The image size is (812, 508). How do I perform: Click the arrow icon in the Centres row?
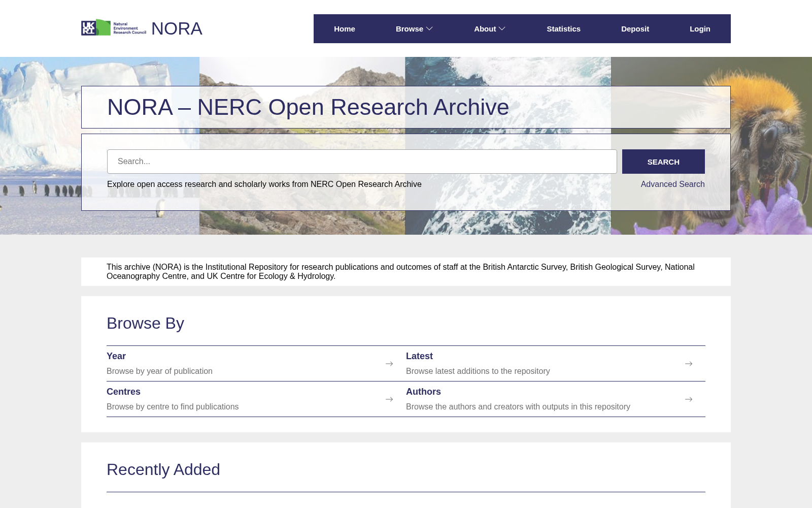point(389,399)
